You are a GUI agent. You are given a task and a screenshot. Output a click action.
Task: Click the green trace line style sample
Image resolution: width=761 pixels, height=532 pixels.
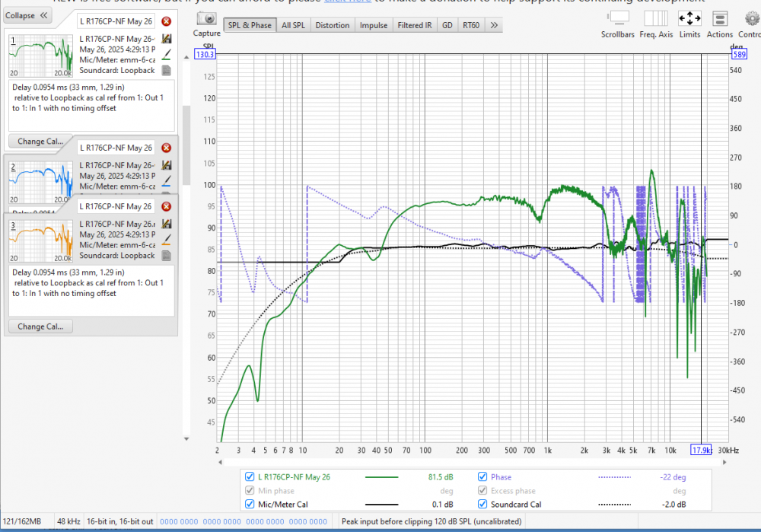[x=382, y=477]
